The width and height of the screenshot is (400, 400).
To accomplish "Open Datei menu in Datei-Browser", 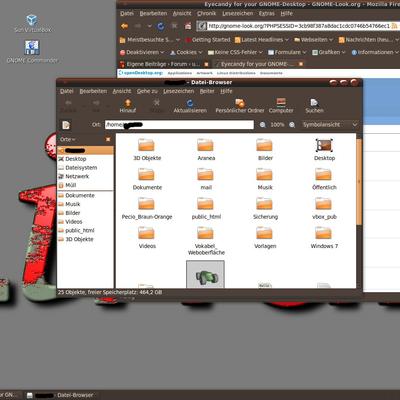I will 67,91.
